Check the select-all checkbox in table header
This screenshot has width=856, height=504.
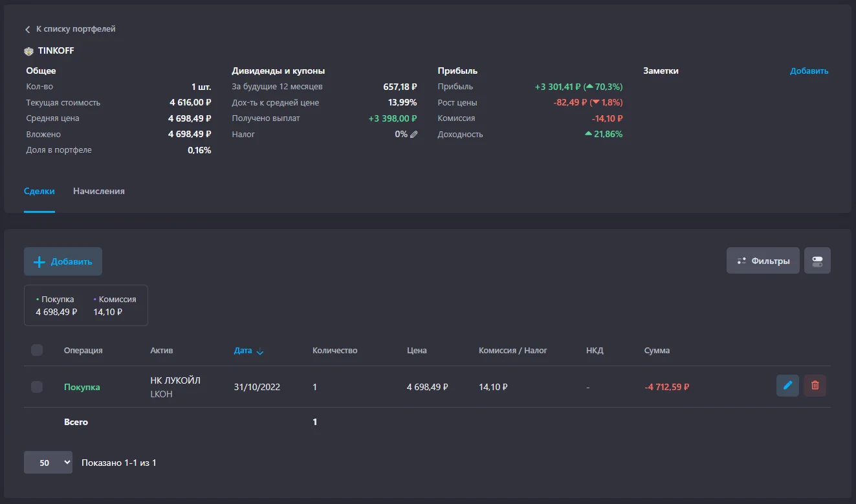tap(37, 350)
